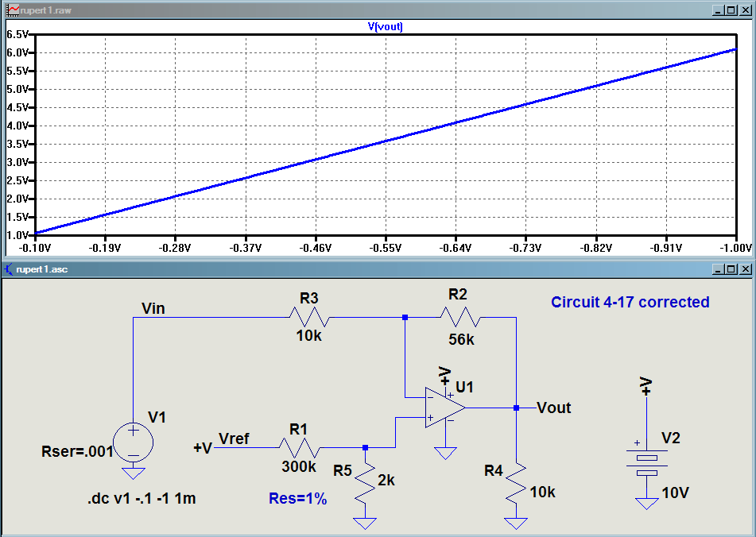The image size is (756, 537).
Task: Click the 'Res=1%' comment text
Action: (298, 498)
